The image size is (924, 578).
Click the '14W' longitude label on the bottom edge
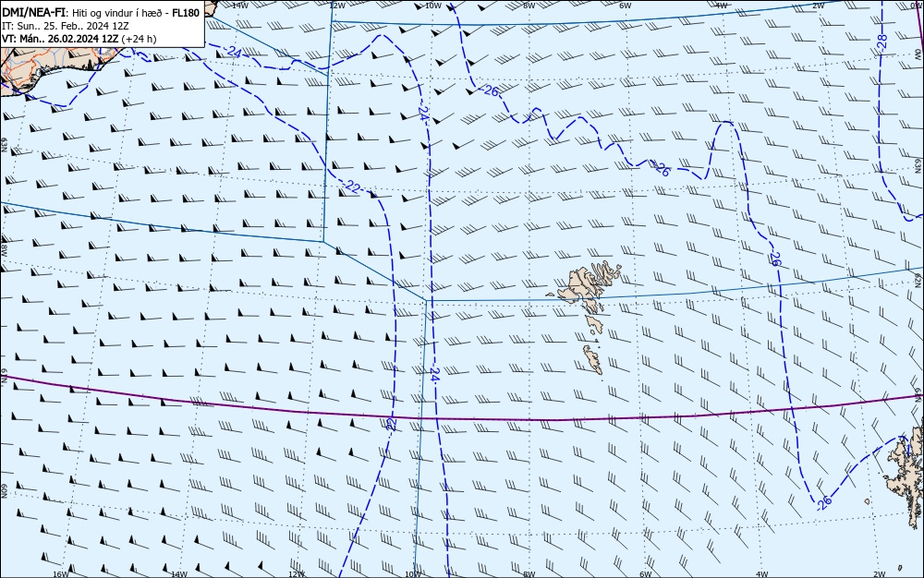pos(178,573)
